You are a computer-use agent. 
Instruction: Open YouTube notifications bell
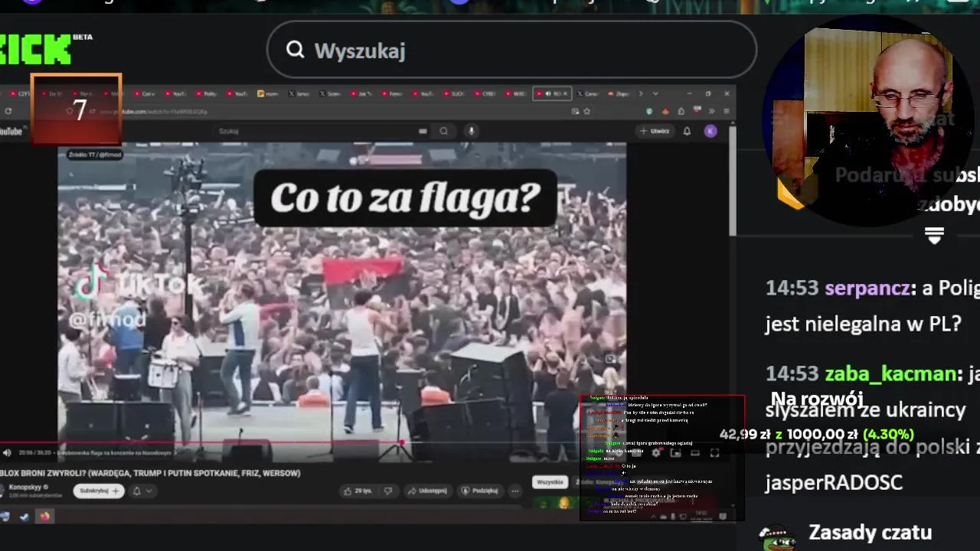pos(687,131)
